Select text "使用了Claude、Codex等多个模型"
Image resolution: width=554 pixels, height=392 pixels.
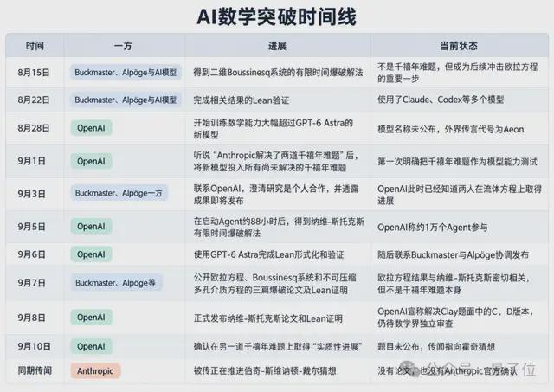point(441,100)
